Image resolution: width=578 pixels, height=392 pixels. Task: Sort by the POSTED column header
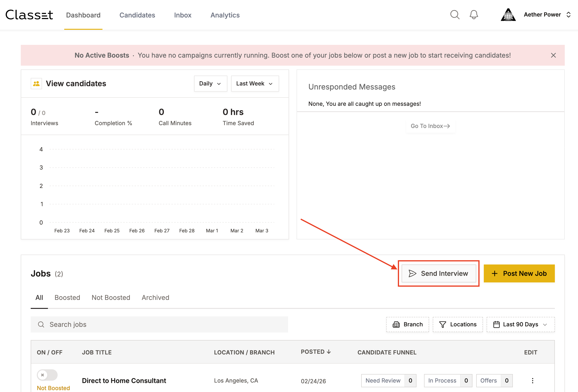pos(316,352)
